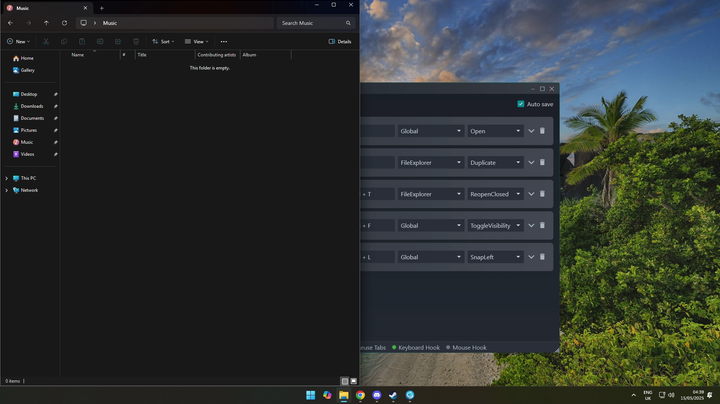The width and height of the screenshot is (720, 404).
Task: Expand This PC in navigation tree
Action: [7, 178]
